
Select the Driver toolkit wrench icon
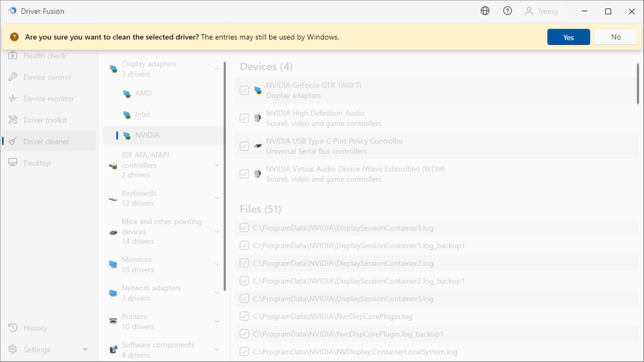pos(13,119)
